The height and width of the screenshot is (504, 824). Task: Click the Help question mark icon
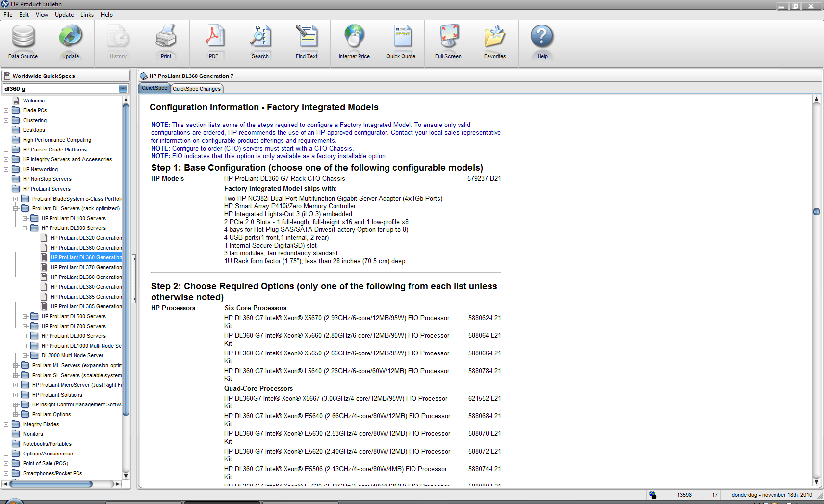[x=542, y=37]
